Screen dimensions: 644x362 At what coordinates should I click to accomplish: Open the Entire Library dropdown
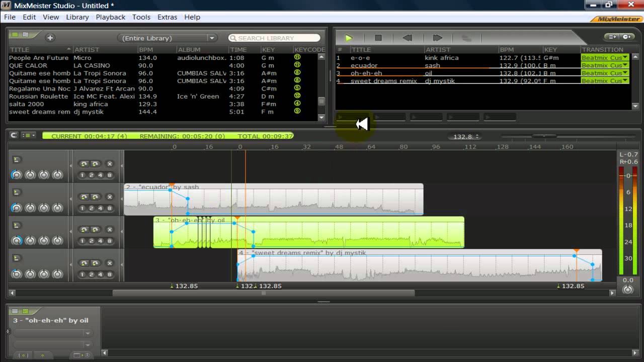(168, 38)
